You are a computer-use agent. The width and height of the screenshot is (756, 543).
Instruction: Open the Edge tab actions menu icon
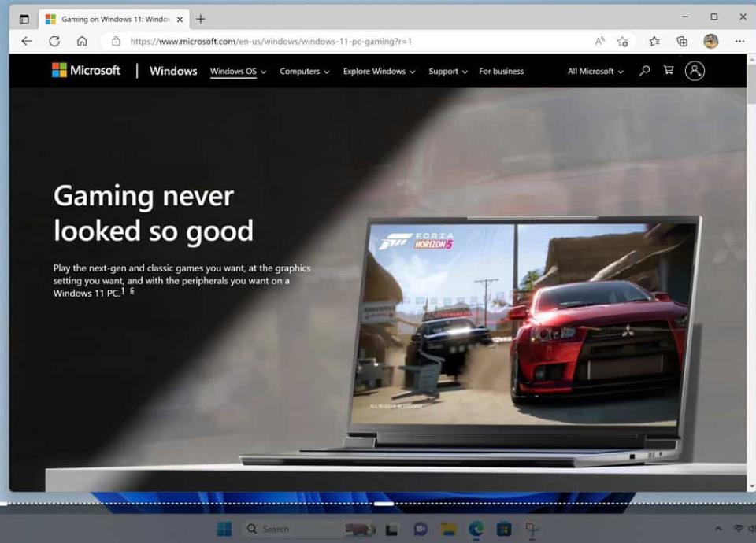[x=24, y=19]
